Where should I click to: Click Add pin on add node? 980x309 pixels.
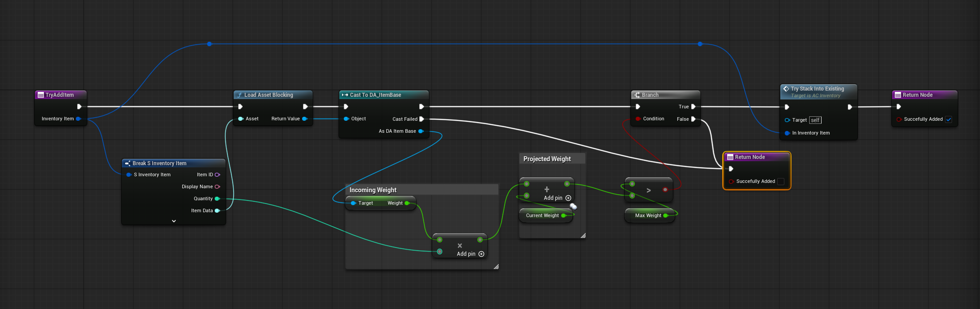pos(558,198)
